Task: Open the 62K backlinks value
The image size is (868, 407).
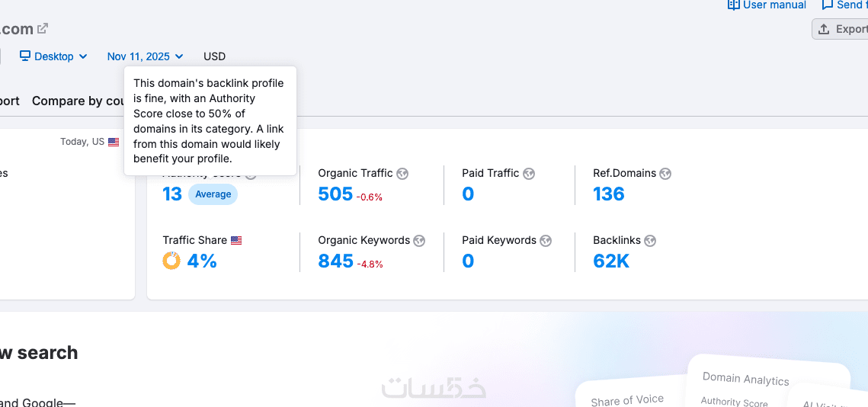Action: 611,261
